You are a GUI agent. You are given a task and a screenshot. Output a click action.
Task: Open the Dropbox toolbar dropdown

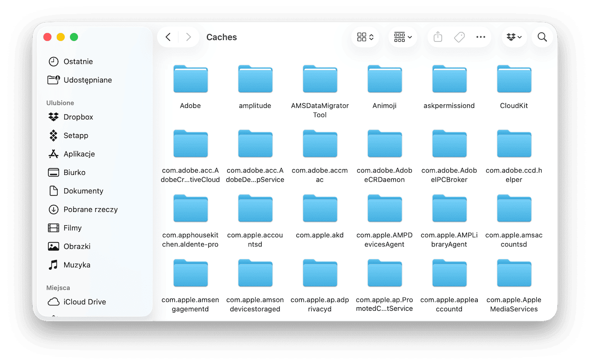point(514,37)
